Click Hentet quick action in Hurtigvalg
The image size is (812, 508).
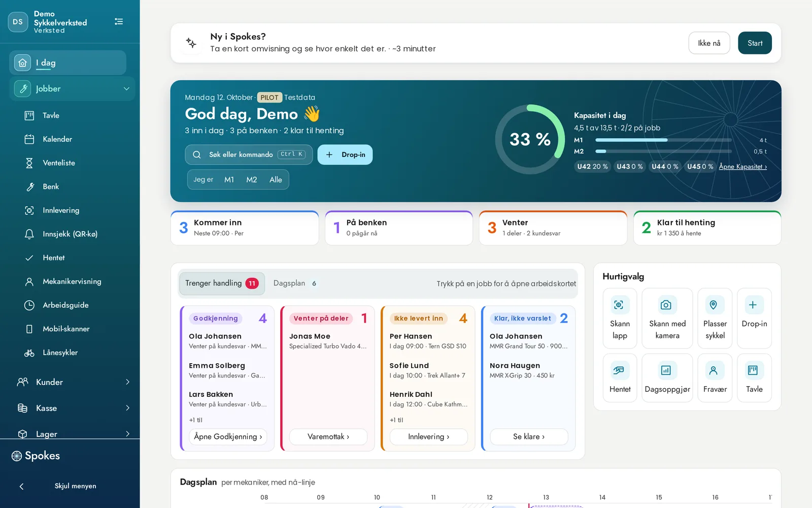point(620,378)
